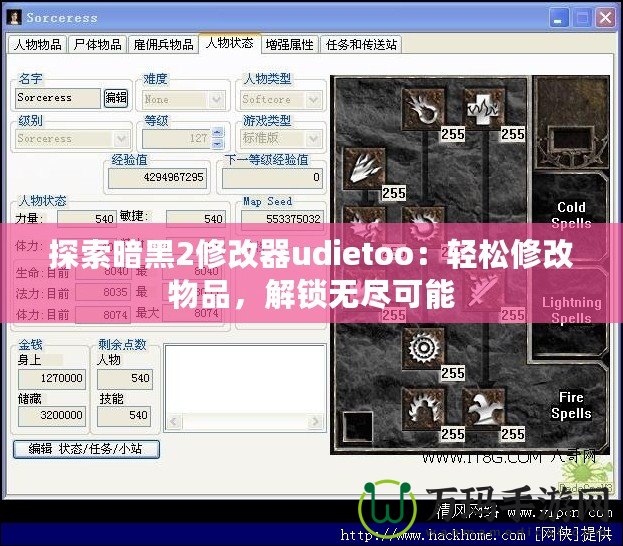The width and height of the screenshot is (623, 546).
Task: Select the Fire Bolt skill icon
Action: click(423, 109)
